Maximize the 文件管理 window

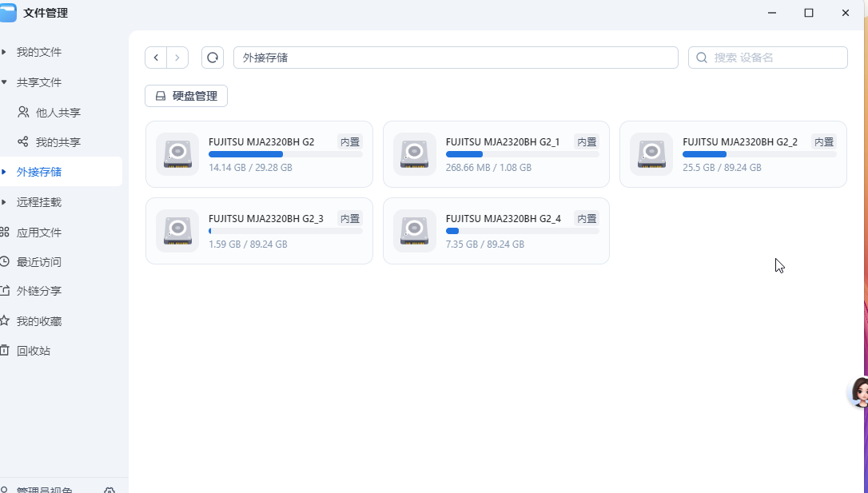tap(809, 13)
